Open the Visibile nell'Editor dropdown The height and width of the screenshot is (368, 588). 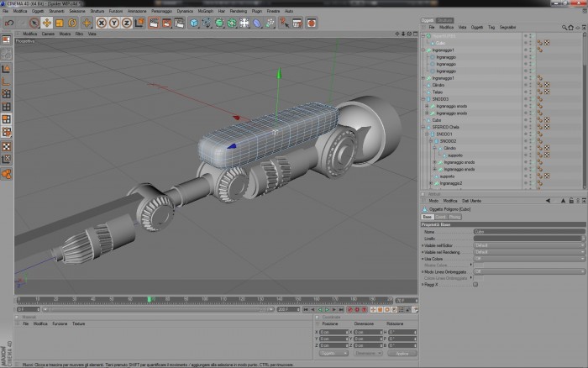click(x=529, y=245)
